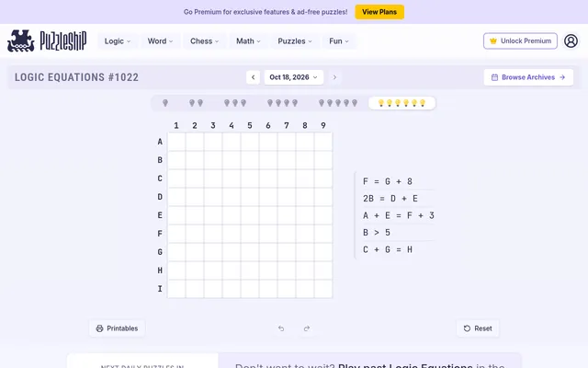The image size is (588, 368).
Task: Click the Printables button
Action: click(x=117, y=328)
